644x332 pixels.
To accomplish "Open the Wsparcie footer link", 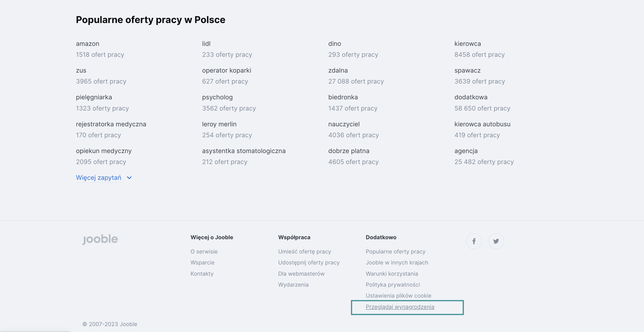I will pos(202,262).
